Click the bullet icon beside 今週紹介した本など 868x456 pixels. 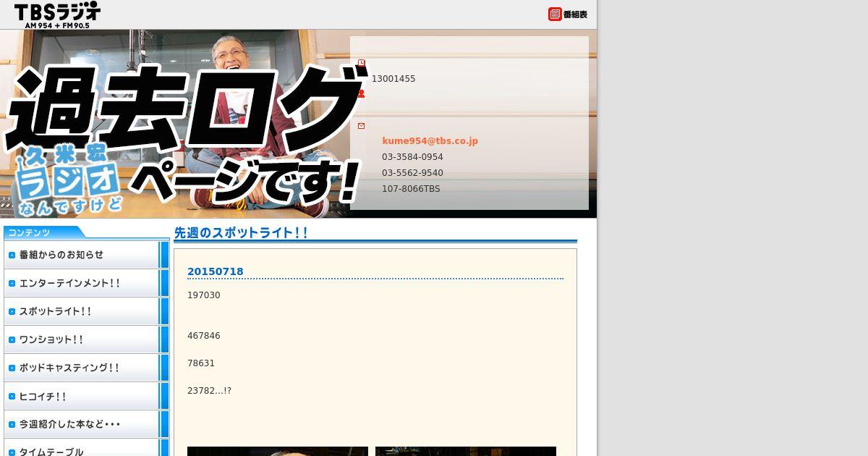click(x=12, y=425)
